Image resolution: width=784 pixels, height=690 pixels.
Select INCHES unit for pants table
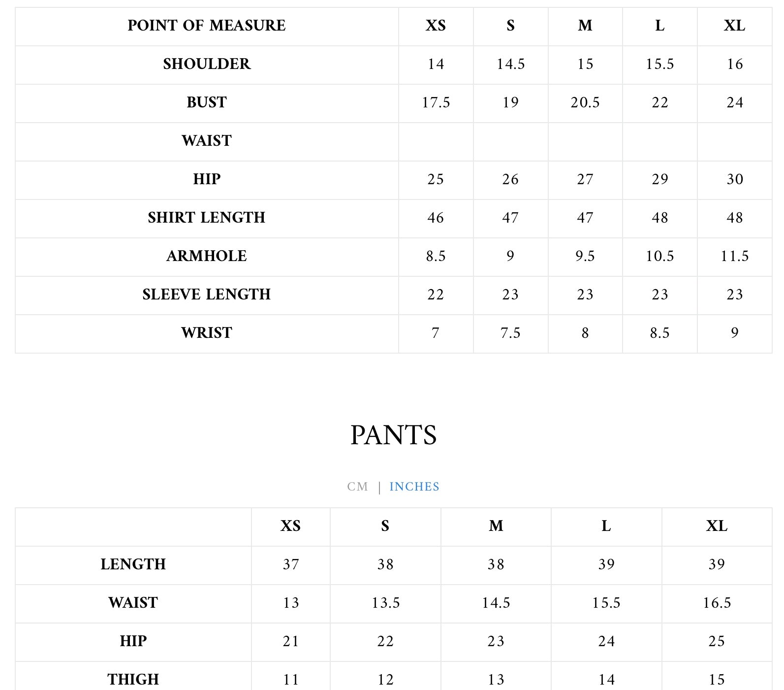(414, 487)
